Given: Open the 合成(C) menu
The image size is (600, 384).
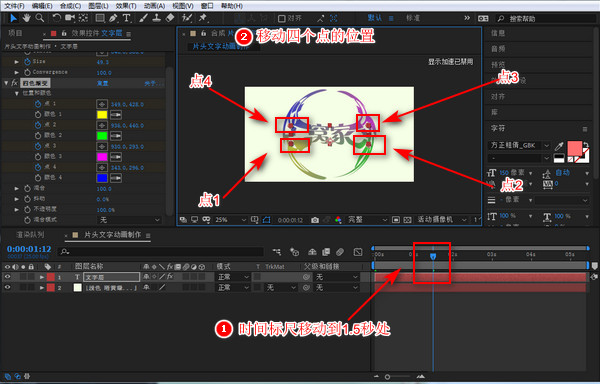Looking at the screenshot, I should 70,6.
